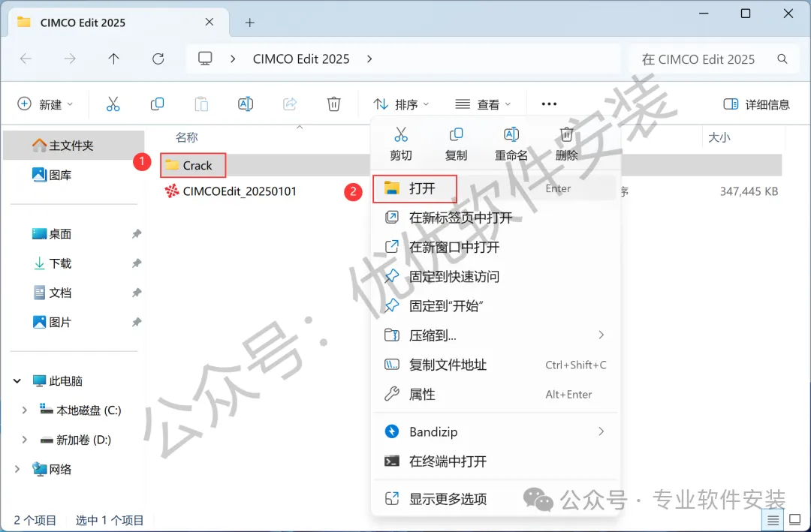Expand 新加卷 (D:) in navigation tree

(x=24, y=440)
